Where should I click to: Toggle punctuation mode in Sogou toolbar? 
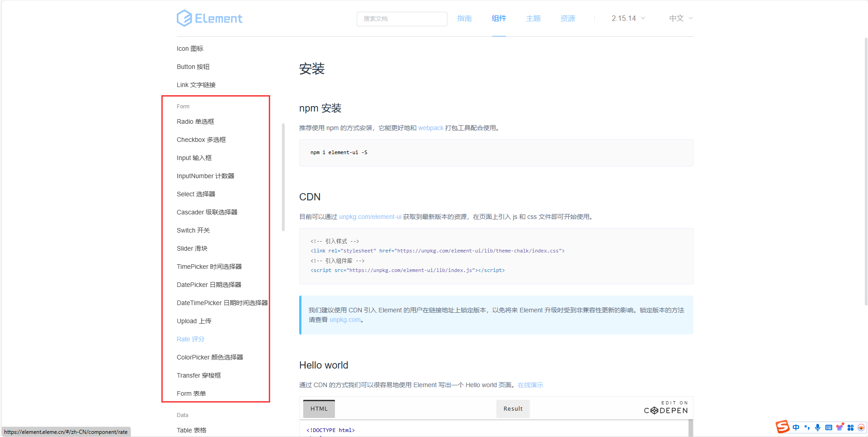(x=807, y=427)
